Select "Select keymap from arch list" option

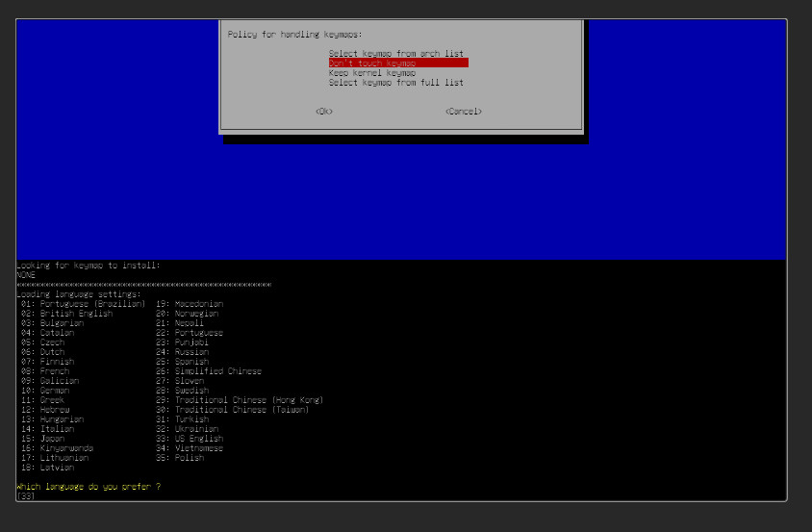395,53
